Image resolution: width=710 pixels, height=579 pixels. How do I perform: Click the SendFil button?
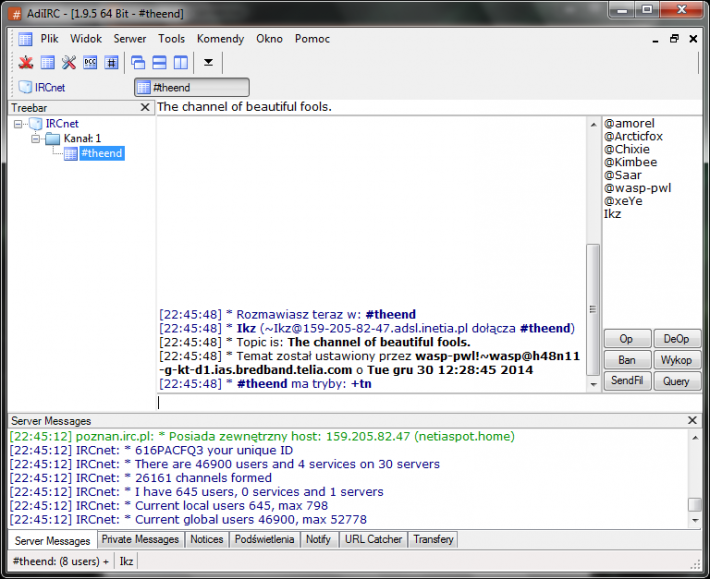(x=627, y=381)
